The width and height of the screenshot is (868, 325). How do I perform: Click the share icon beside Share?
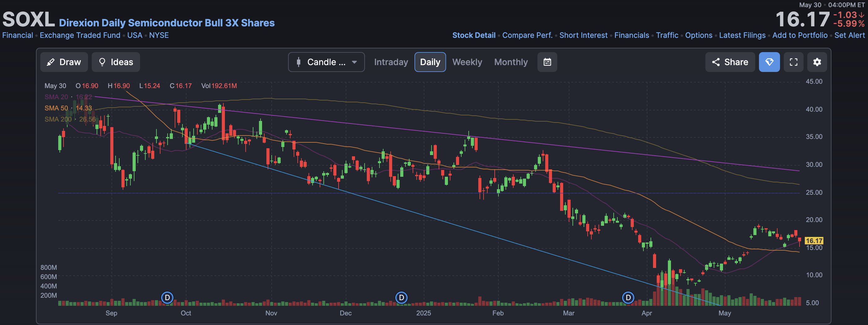click(716, 62)
